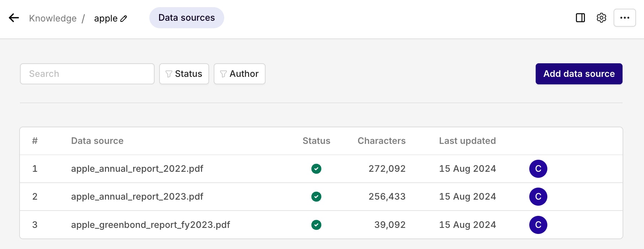Click the Data source column header

97,141
